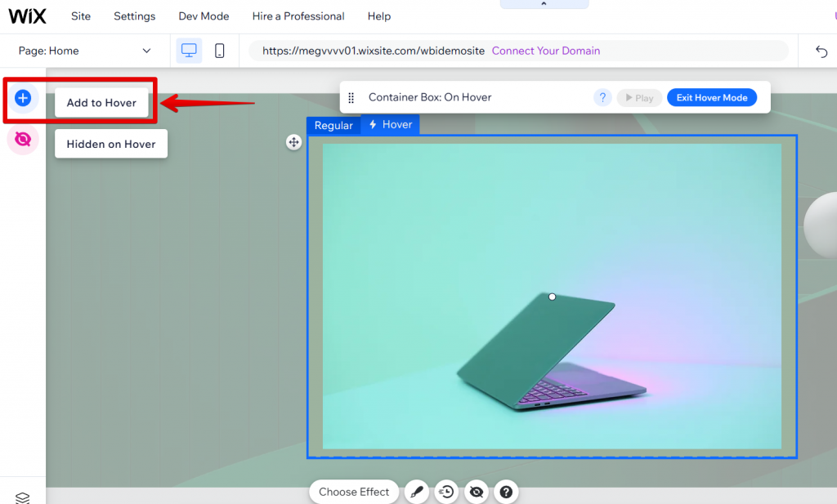Collapse the top panel using the up chevron

544,3
